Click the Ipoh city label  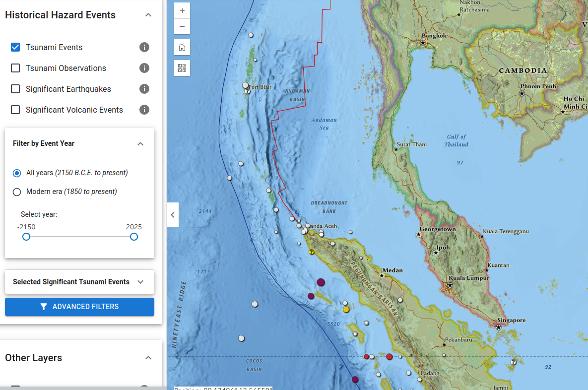(x=443, y=248)
